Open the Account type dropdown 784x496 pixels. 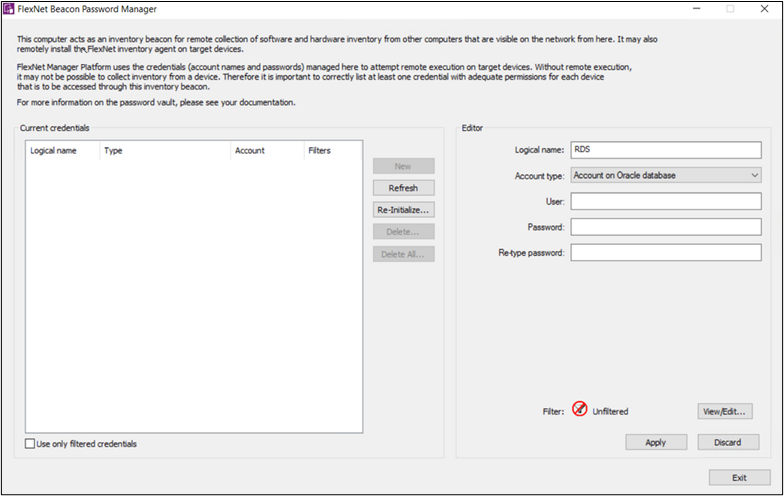(666, 176)
